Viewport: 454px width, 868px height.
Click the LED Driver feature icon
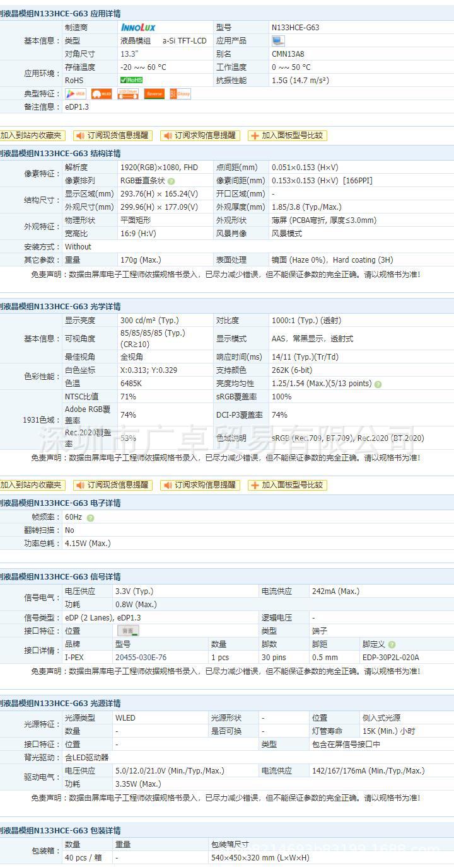coord(128,94)
